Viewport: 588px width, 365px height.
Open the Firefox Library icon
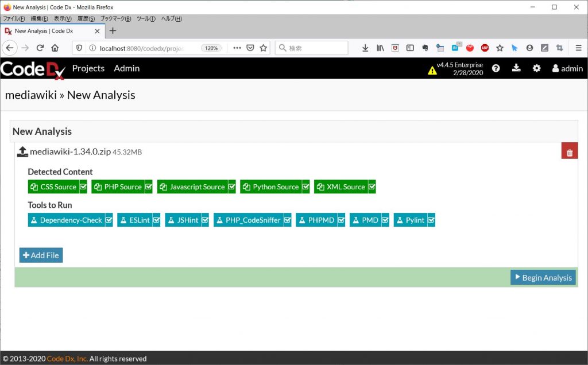coord(380,48)
